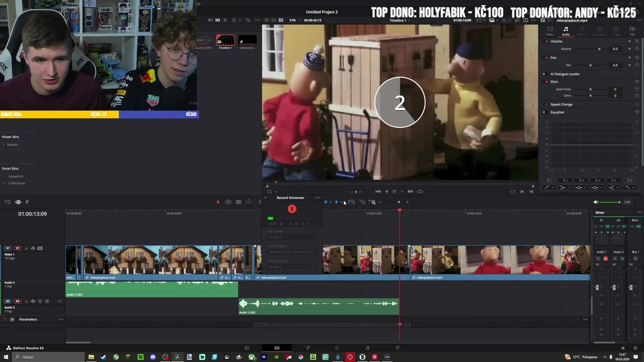Enable the Equalizer switch
Viewport: 644px width, 362px height.
tap(545, 112)
